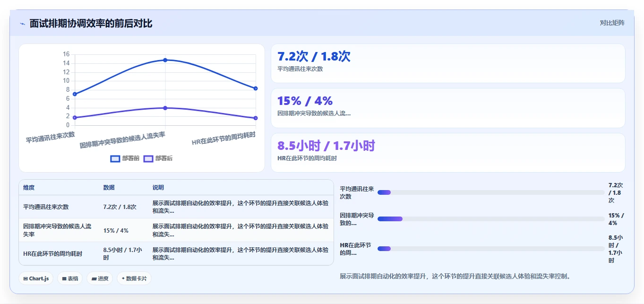This screenshot has height=304, width=644.
Task: Click progress value 15% / 4% at right
Action: coord(616,219)
